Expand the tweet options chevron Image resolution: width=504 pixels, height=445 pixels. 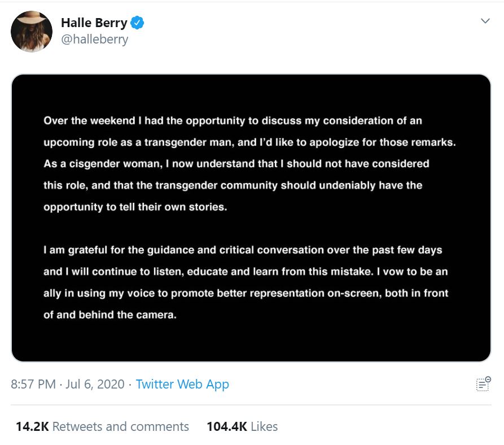(x=485, y=21)
